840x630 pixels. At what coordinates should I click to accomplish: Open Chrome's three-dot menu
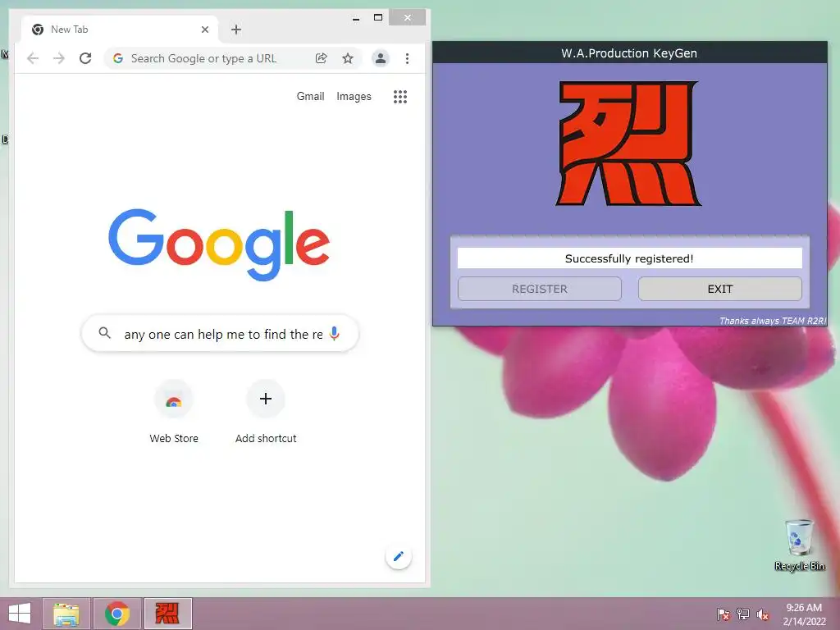[407, 58]
